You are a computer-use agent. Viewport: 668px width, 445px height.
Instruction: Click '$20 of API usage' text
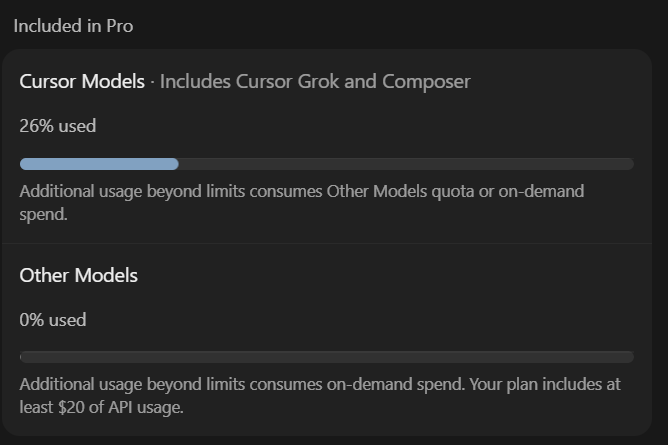(x=121, y=408)
